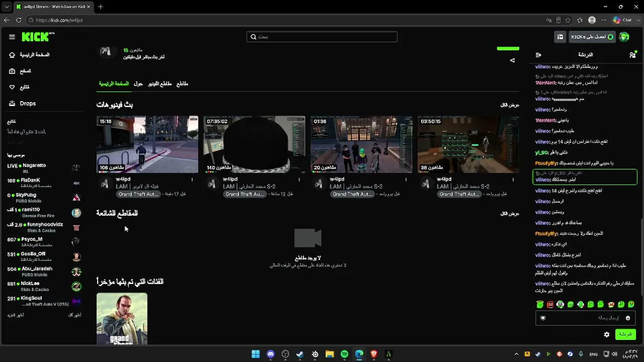Show the chat users list icon
The height and width of the screenshot is (362, 644).
point(632,55)
